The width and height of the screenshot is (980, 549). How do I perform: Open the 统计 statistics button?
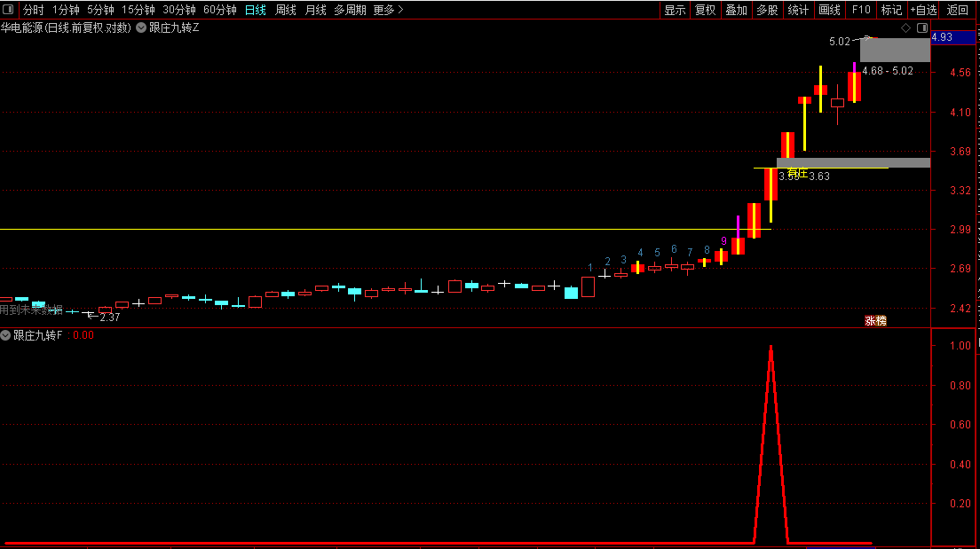(798, 10)
